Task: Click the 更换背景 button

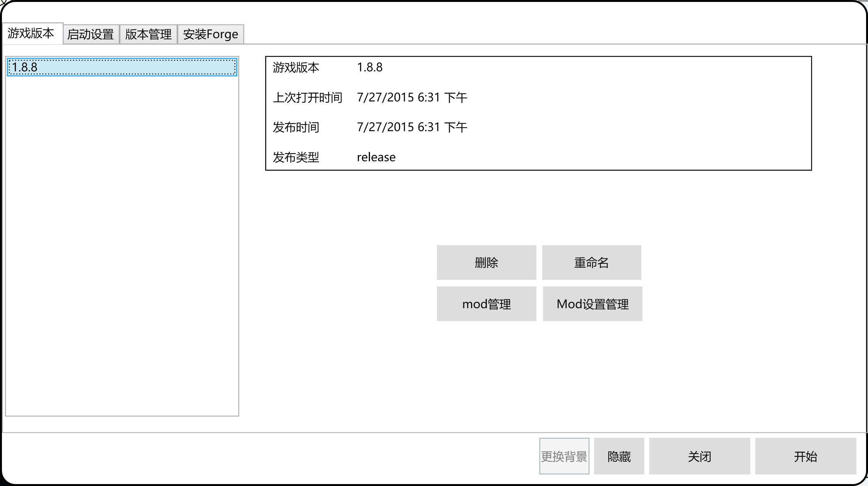Action: click(x=564, y=456)
